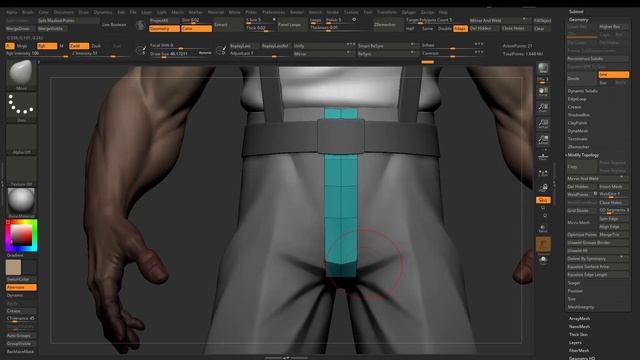This screenshot has height=360, width=640.
Task: Click the Extract button
Action: tap(228, 25)
